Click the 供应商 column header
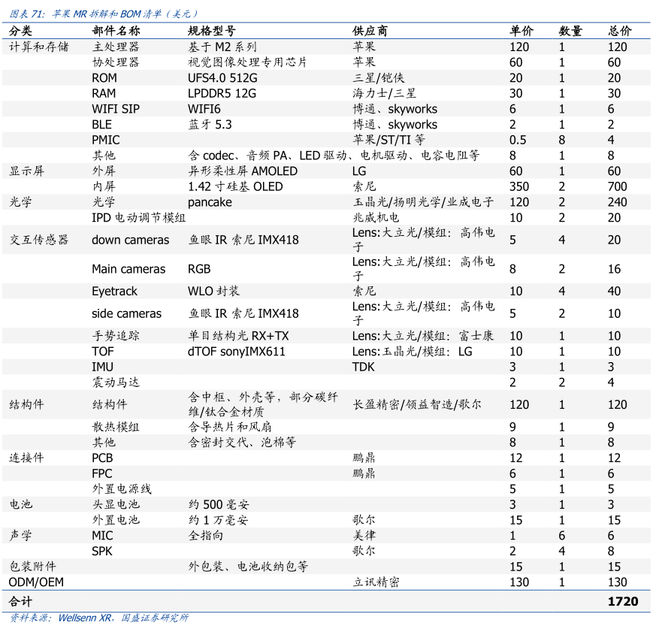Image resolution: width=662 pixels, height=644 pixels. point(370,31)
